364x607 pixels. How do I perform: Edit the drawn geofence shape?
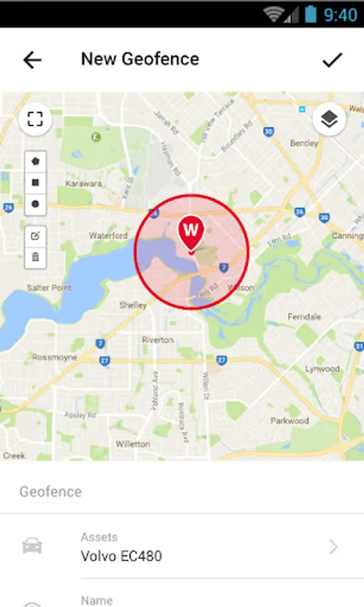tap(36, 236)
